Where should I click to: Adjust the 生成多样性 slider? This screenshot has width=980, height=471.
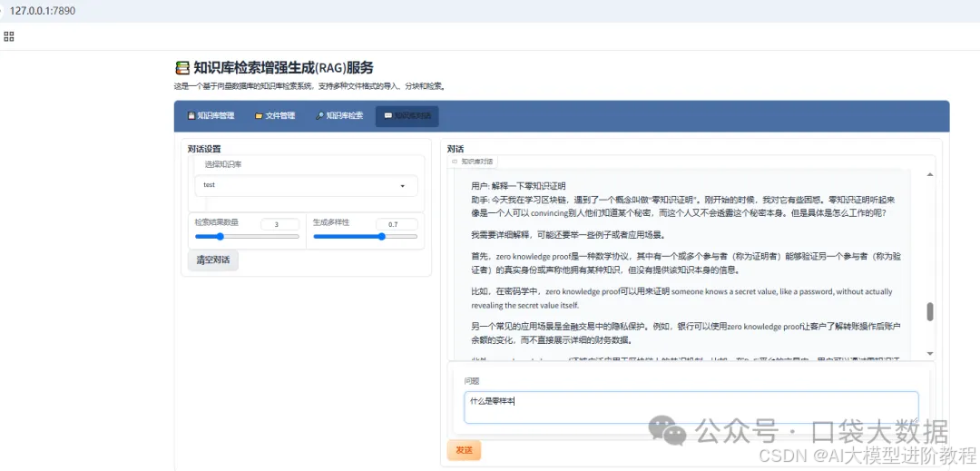point(366,237)
